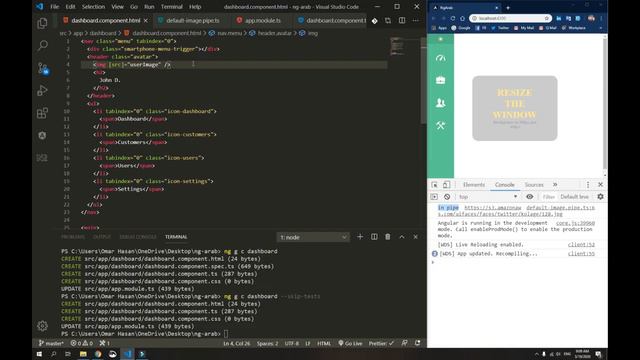
Task: Switch to the DevTools Sources tab
Action: (534, 185)
